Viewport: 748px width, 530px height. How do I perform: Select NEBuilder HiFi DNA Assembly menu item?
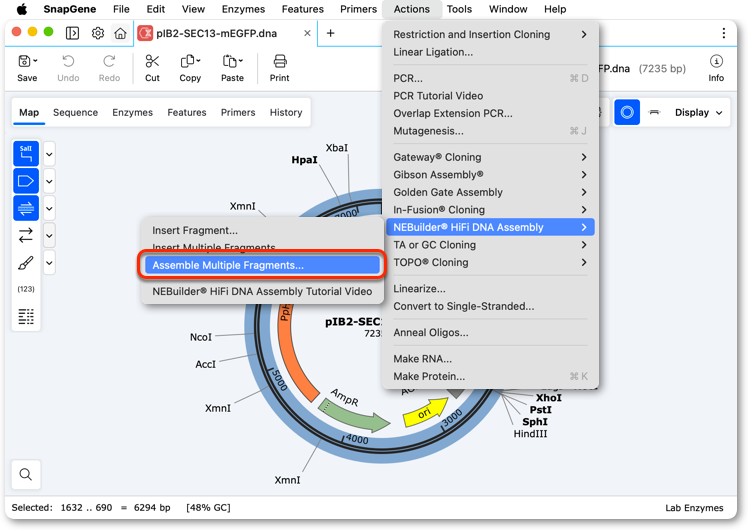pyautogui.click(x=490, y=227)
